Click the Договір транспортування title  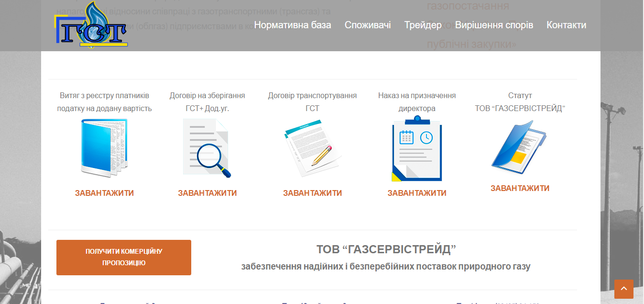[x=312, y=102]
